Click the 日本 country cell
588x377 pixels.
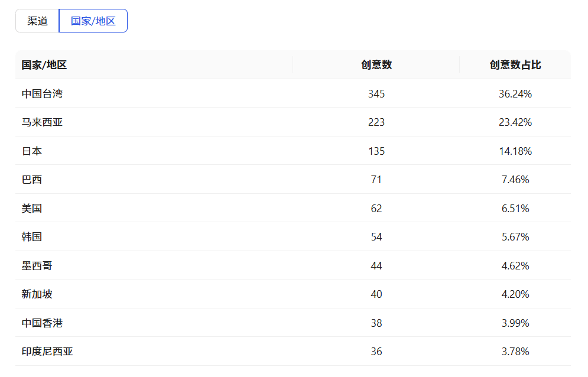tap(32, 151)
